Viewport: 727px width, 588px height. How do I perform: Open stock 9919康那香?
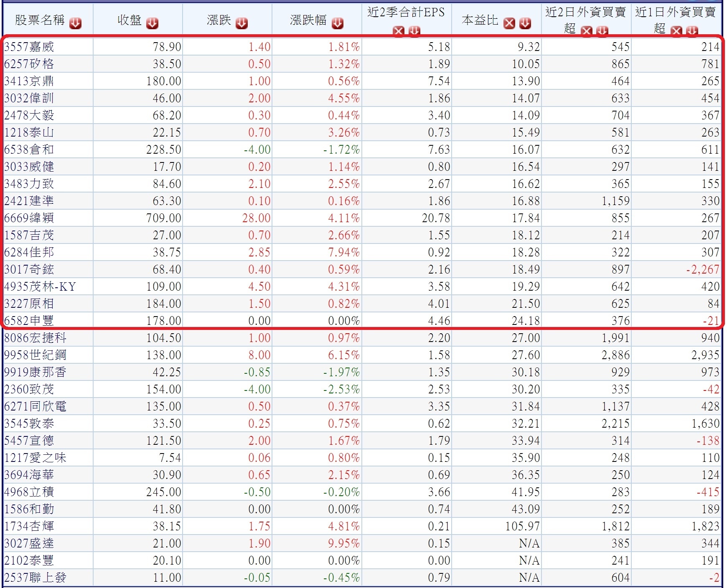click(36, 372)
